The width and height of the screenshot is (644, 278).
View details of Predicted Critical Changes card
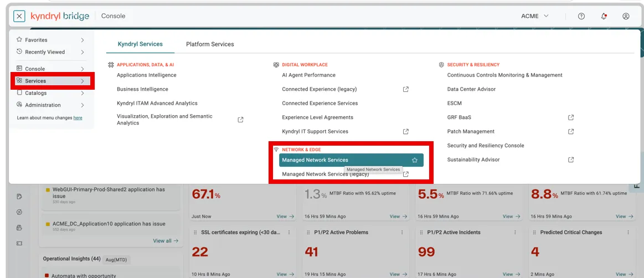coord(624,274)
